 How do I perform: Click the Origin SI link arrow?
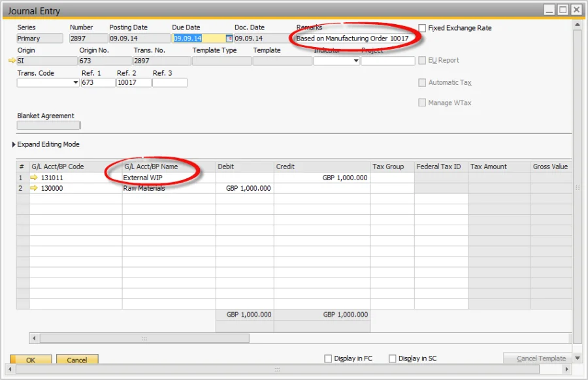(x=12, y=60)
